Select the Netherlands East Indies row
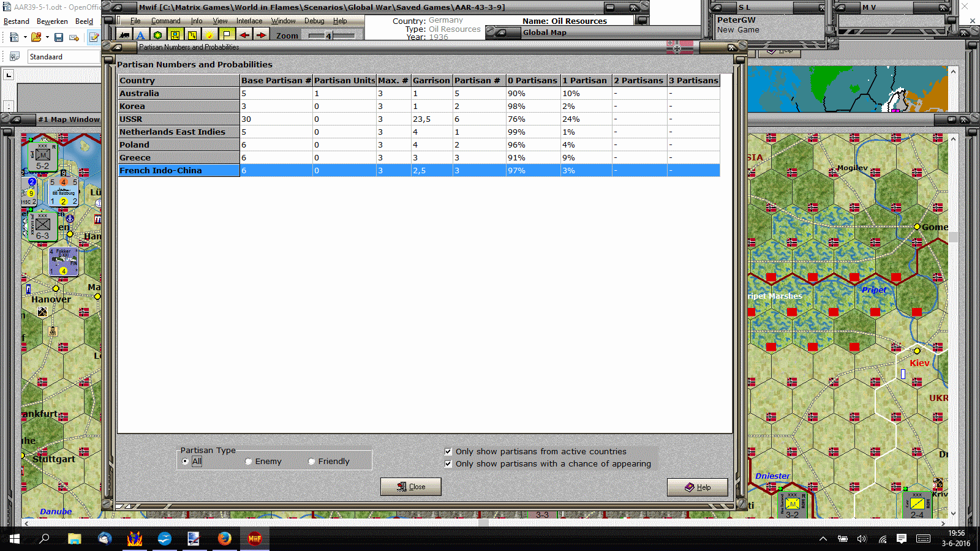This screenshot has height=551, width=980. [x=419, y=132]
